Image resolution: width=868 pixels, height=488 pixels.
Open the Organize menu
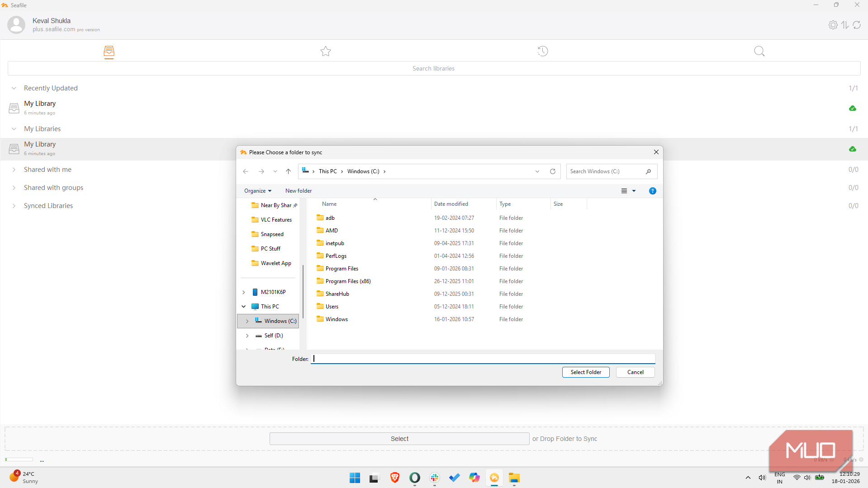coord(258,191)
